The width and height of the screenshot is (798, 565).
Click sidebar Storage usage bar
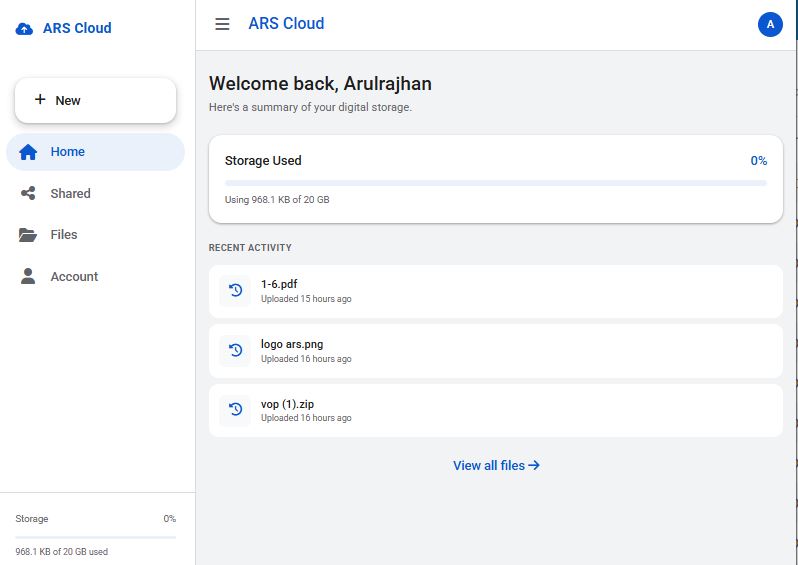coord(96,537)
